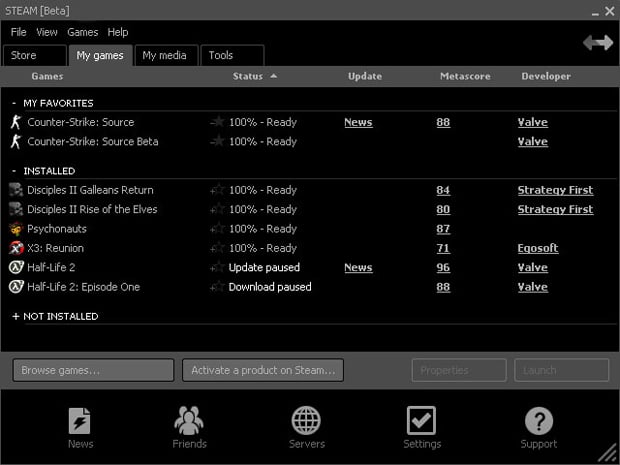620x465 pixels.
Task: Switch to the Store tab
Action: [34, 56]
